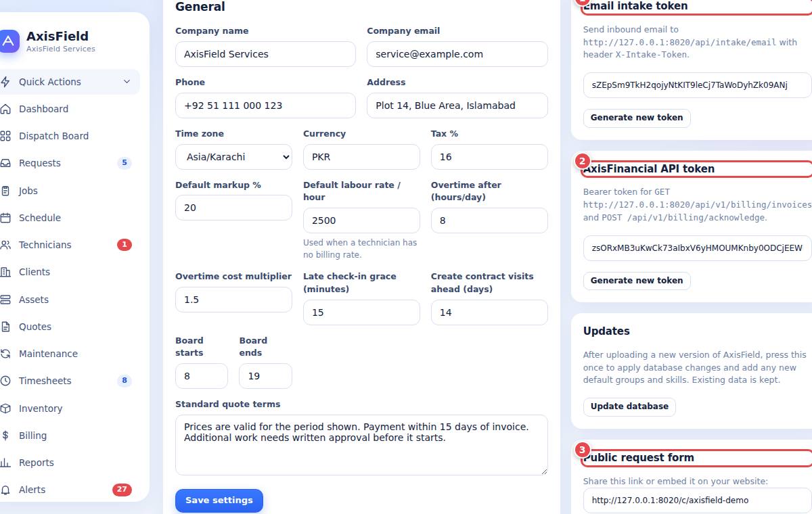Edit the Default markup % field

[x=233, y=208]
